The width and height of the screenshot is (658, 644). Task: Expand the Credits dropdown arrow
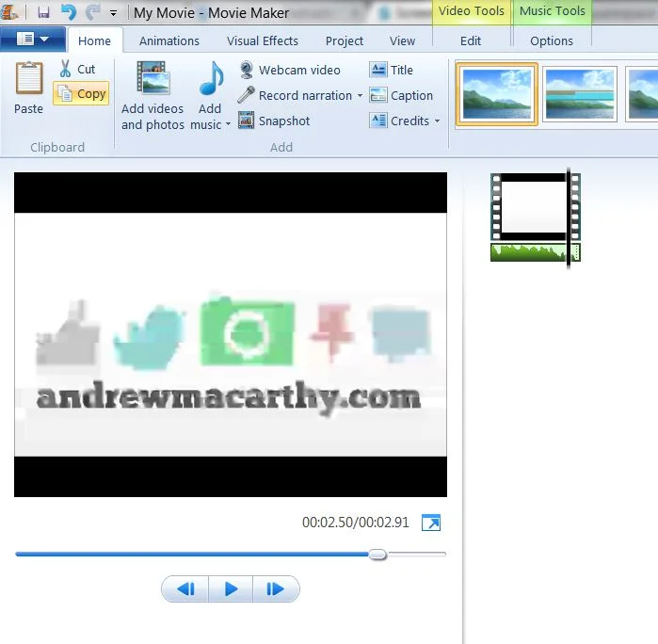(x=438, y=121)
